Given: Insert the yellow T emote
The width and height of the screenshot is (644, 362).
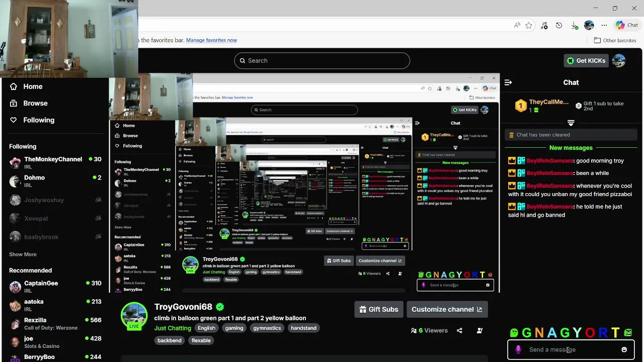Looking at the screenshot, I should click(x=615, y=332).
